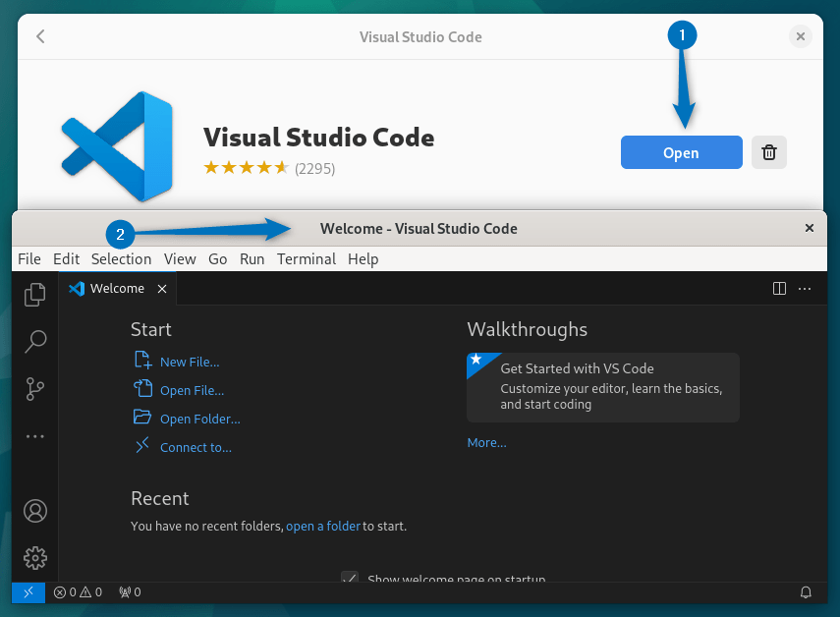Click the remote connection icon in the status bar
Screen dimensions: 840x617
click(28, 592)
